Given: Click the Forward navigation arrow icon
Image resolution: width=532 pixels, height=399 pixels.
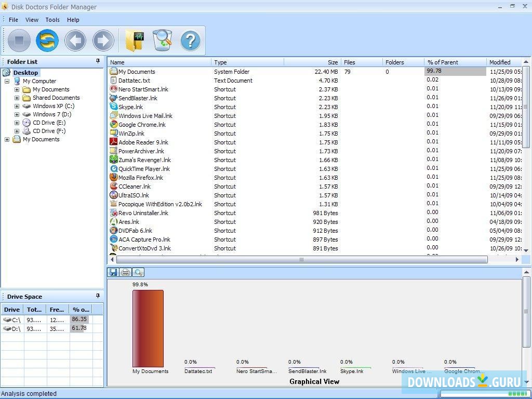Looking at the screenshot, I should coord(103,41).
